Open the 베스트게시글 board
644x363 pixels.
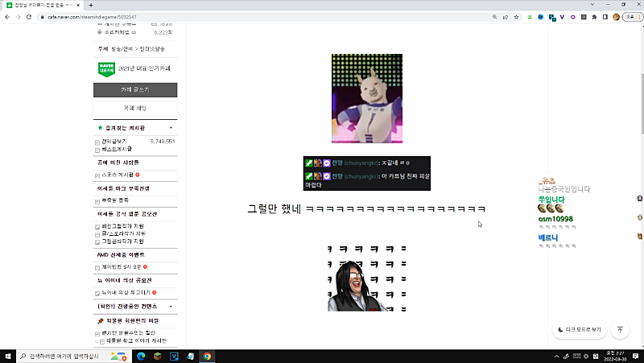pyautogui.click(x=117, y=149)
